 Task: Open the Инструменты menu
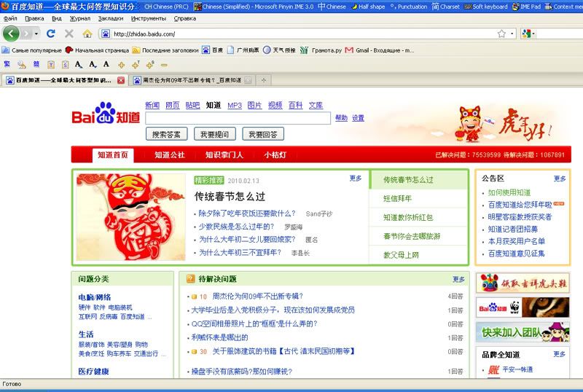click(x=149, y=18)
